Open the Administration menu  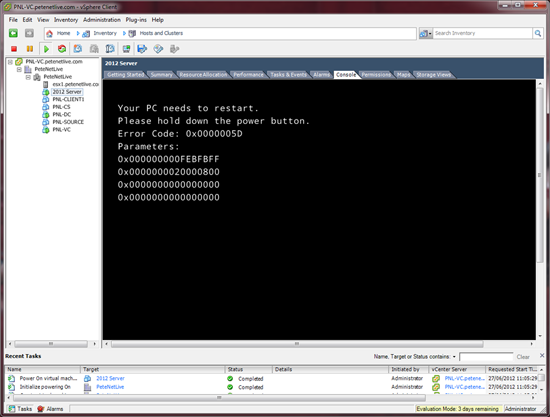click(x=102, y=20)
